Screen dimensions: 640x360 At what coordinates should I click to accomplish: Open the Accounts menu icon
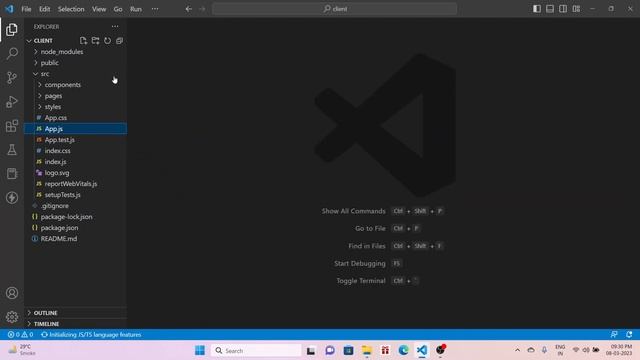(x=12, y=293)
